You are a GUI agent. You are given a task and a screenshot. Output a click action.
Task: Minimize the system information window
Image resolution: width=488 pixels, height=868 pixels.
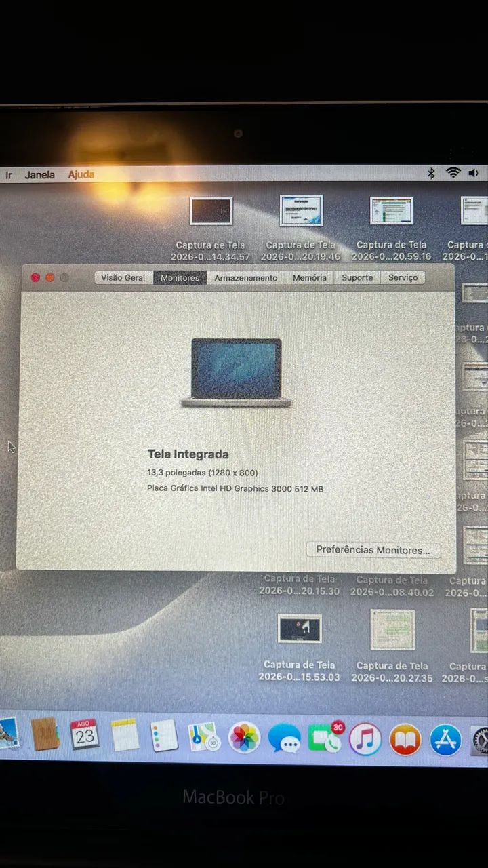pos(49,277)
